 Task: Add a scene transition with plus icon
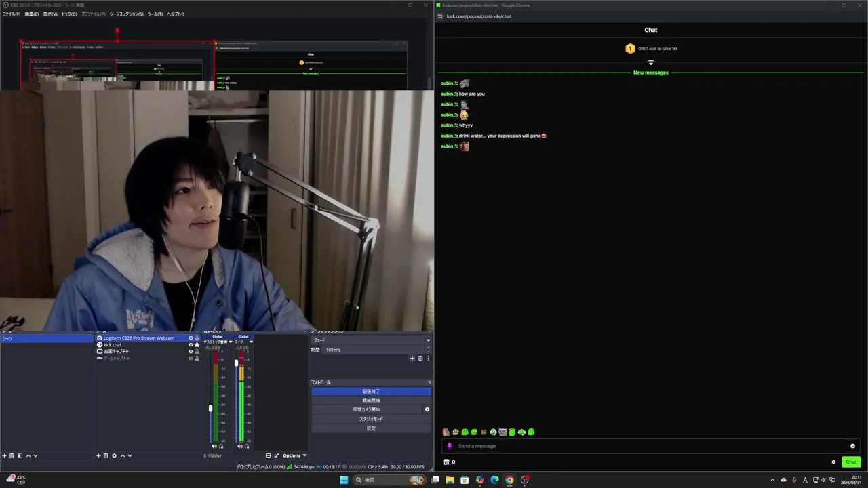click(x=412, y=358)
